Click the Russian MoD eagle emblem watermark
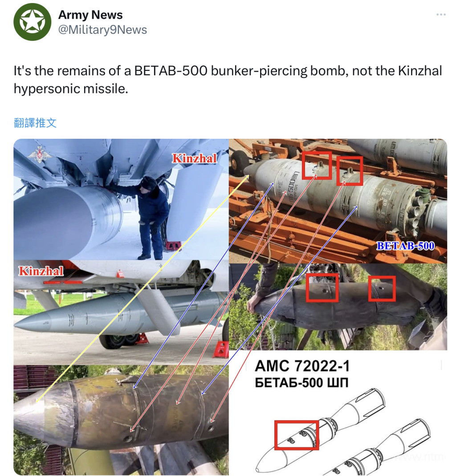 [x=40, y=154]
